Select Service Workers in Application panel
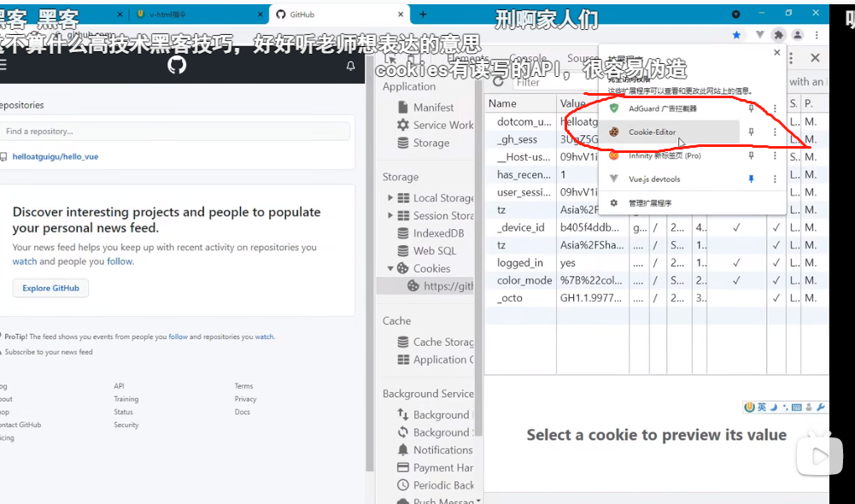 pyautogui.click(x=435, y=125)
